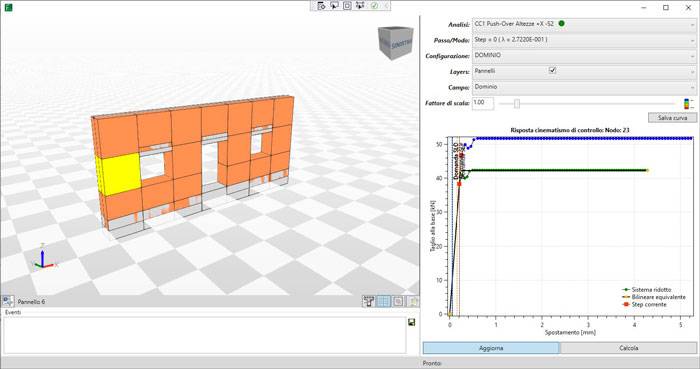
Task: Open the Passo/Modo step dropdown
Action: click(584, 40)
